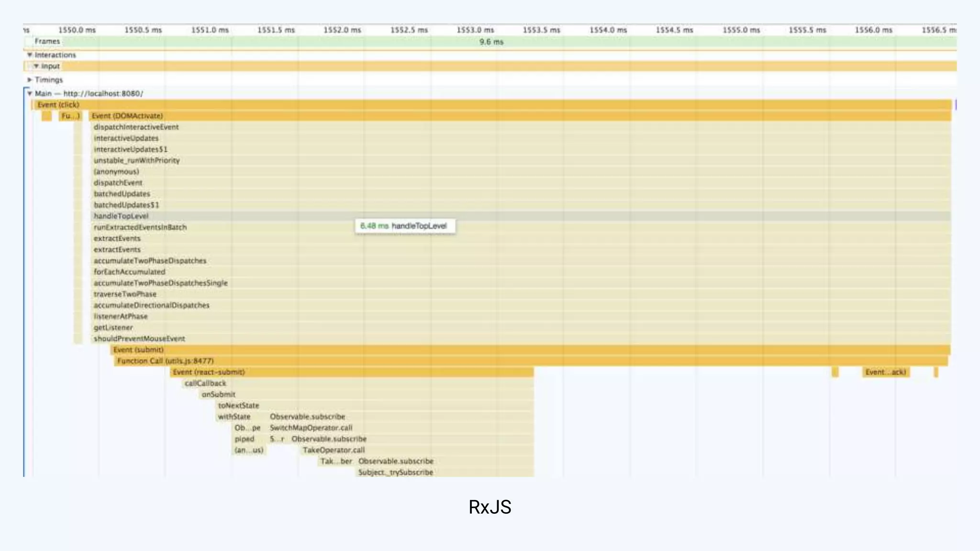Expand the Timings track triangle
Viewport: 980px width, 551px height.
(30, 80)
